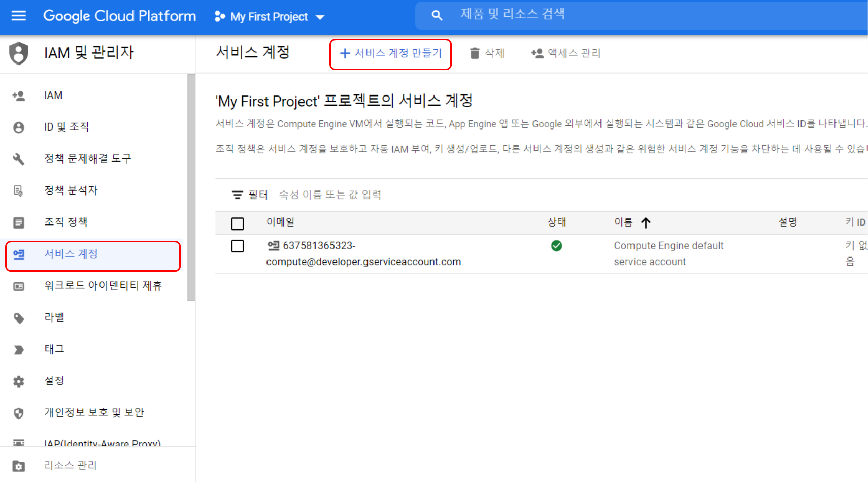This screenshot has width=868, height=482.
Task: Click the 액세스 관리 button
Action: click(565, 53)
